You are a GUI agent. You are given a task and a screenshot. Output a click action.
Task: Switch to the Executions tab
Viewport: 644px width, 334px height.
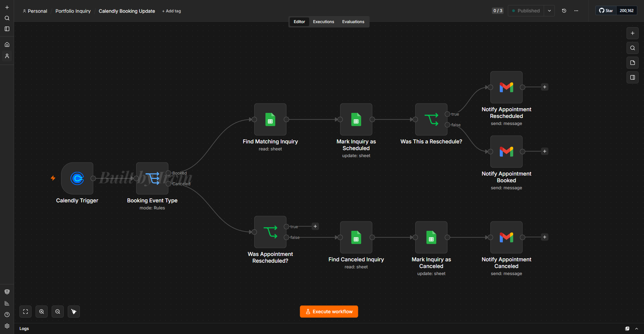tap(323, 22)
